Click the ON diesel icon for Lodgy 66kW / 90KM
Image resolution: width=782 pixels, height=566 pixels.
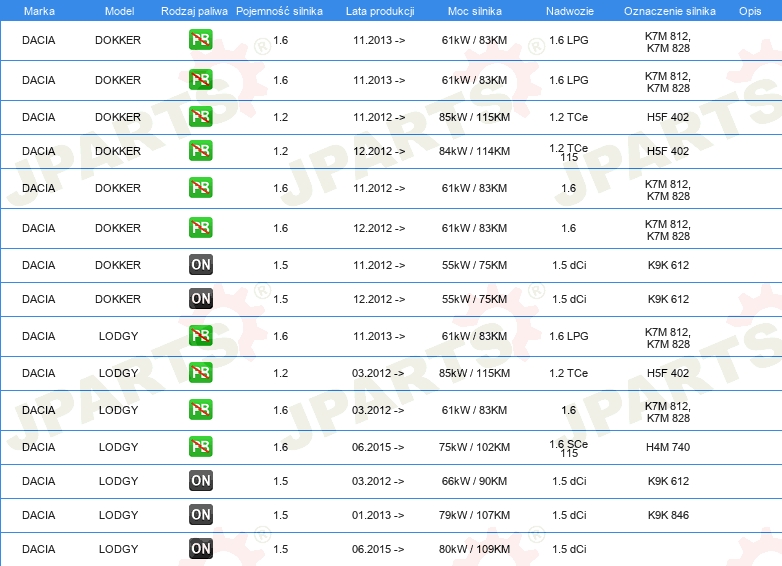click(x=201, y=481)
